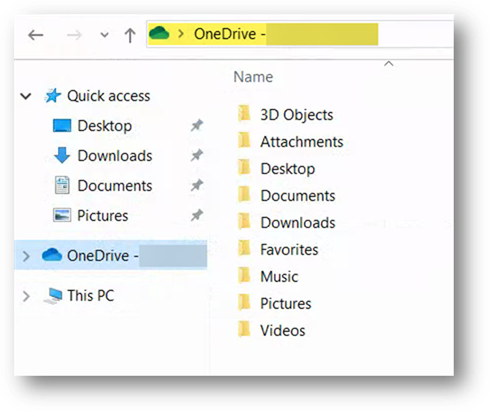This screenshot has width=489, height=411.
Task: Click the pin icon beside Downloads
Action: (x=197, y=155)
